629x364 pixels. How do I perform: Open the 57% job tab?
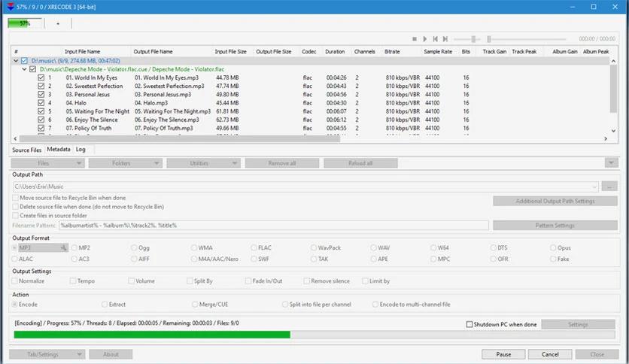[x=25, y=23]
